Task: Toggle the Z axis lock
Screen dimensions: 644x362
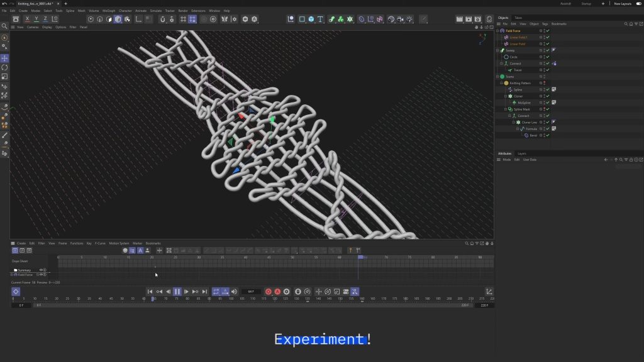Action: click(45, 19)
